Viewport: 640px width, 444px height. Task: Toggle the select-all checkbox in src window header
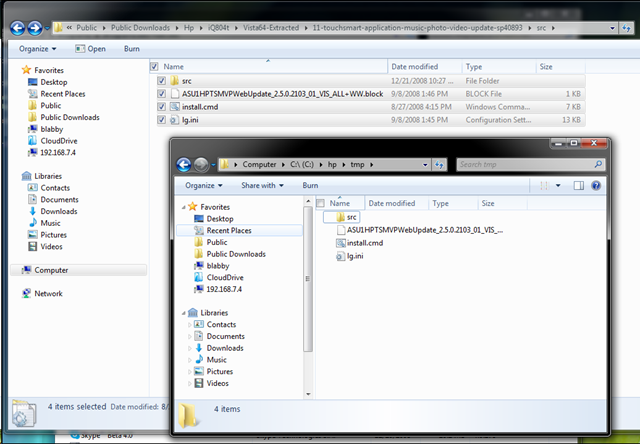click(154, 67)
